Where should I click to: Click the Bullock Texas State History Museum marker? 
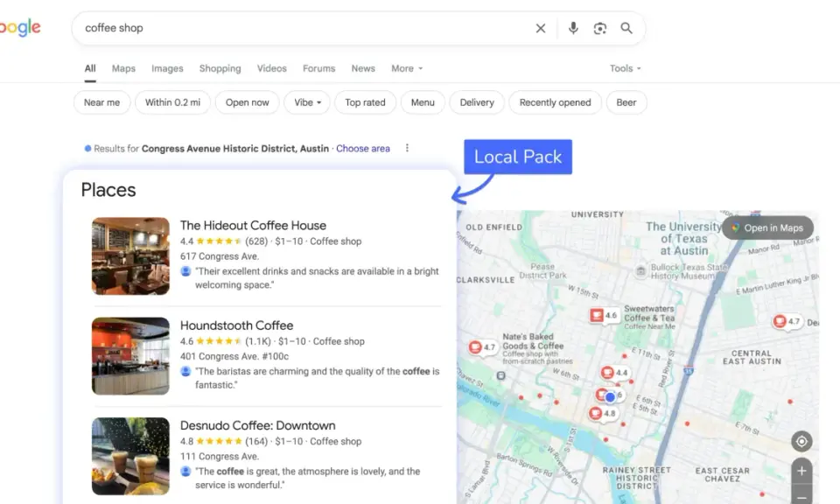(640, 271)
